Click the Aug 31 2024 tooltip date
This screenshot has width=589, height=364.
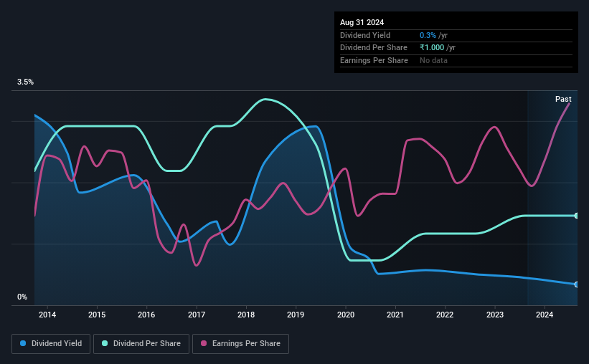click(x=362, y=22)
